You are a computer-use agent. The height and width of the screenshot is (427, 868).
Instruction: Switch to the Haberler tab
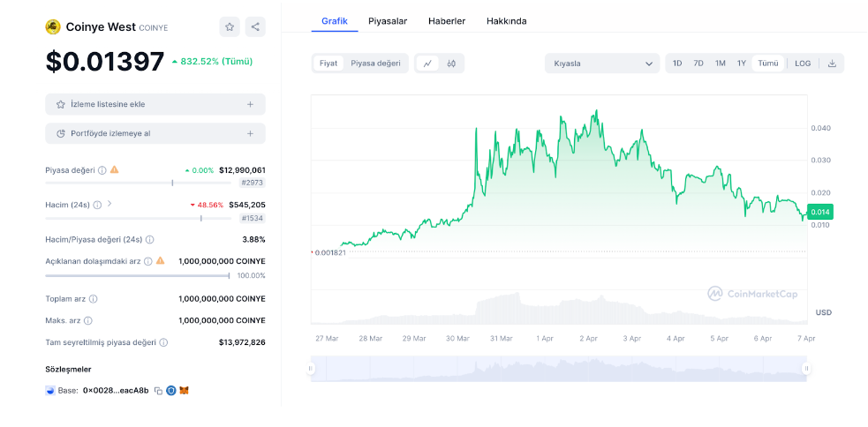(447, 21)
